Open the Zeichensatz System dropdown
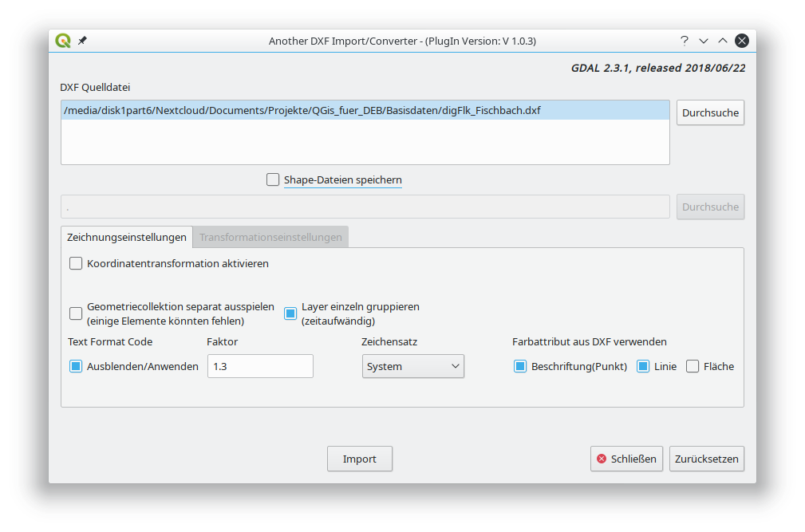Viewport: 805px width, 532px height. click(412, 366)
